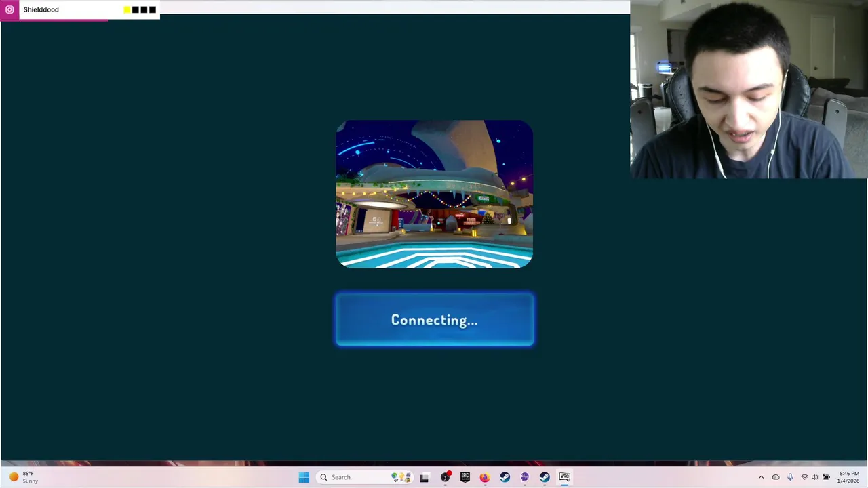Launch Epic Games Launcher from taskbar
Screen dimensions: 868x488
(x=465, y=477)
